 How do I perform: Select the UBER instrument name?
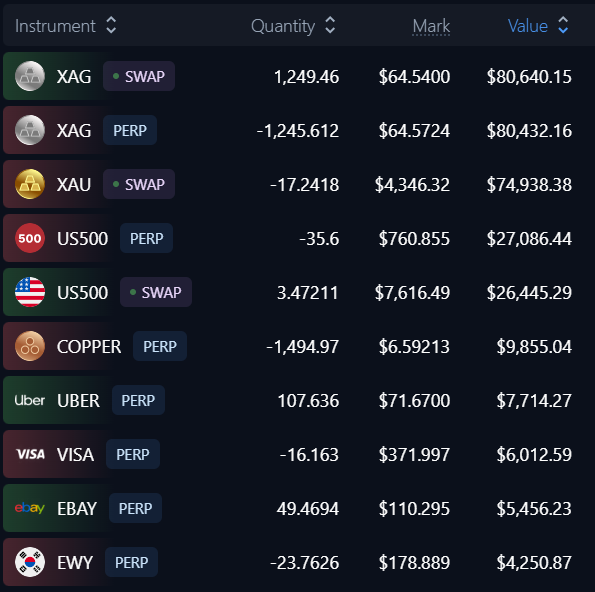(x=79, y=400)
